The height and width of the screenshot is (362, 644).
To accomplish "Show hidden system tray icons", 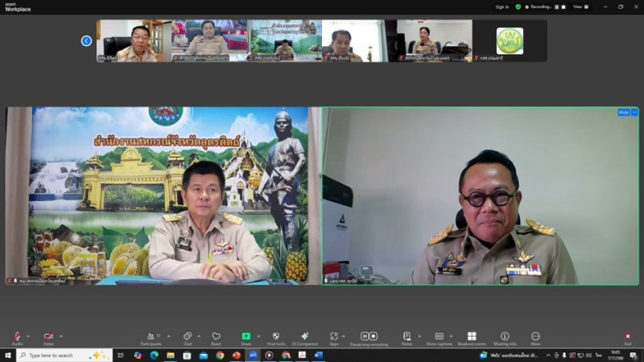I will coord(548,356).
